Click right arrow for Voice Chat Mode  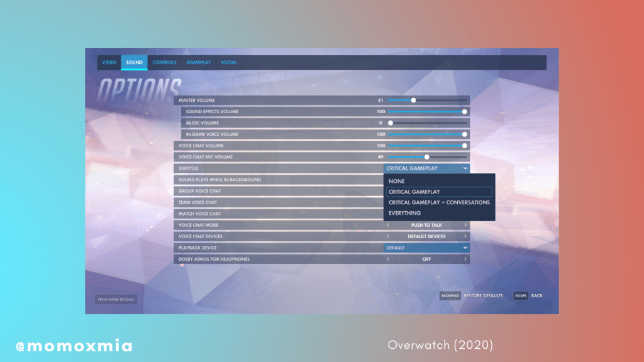(465, 225)
